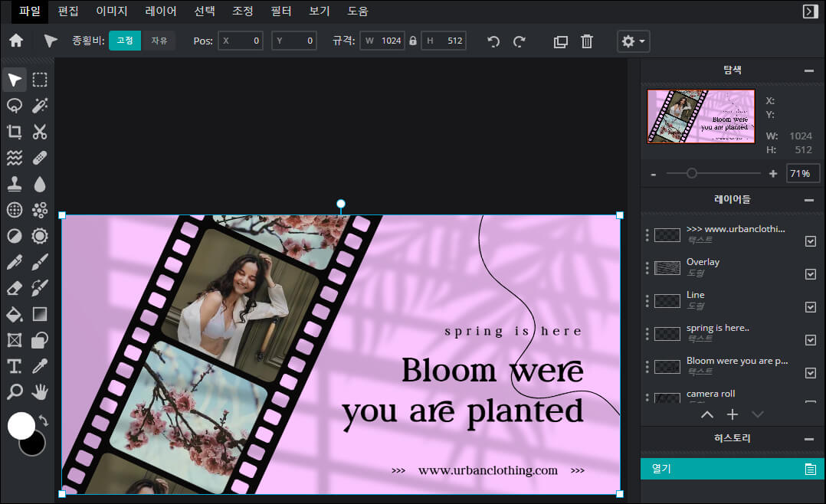Open the 파일 menu
This screenshot has height=504, width=826.
[x=30, y=11]
